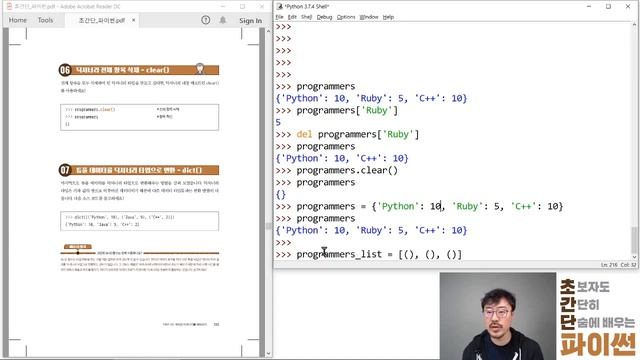Select the open PDF document tab in Acrobat
This screenshot has width=640, height=360.
point(102,20)
